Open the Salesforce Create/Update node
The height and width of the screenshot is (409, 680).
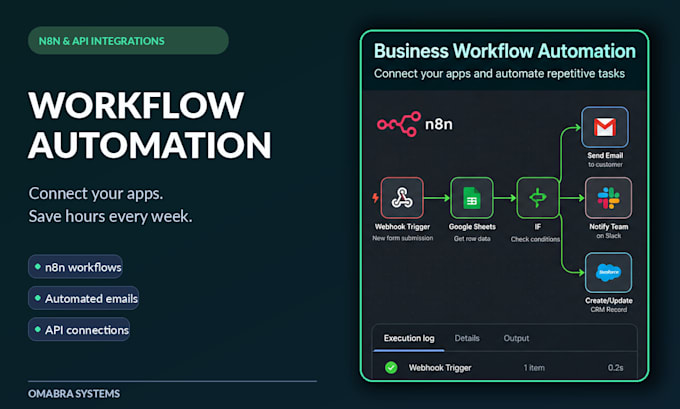608,273
